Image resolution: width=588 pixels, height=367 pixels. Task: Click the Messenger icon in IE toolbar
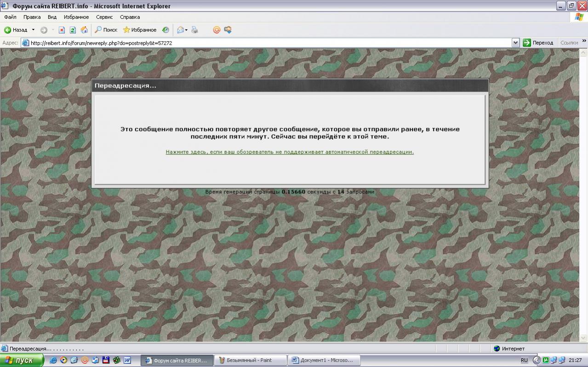(x=228, y=30)
